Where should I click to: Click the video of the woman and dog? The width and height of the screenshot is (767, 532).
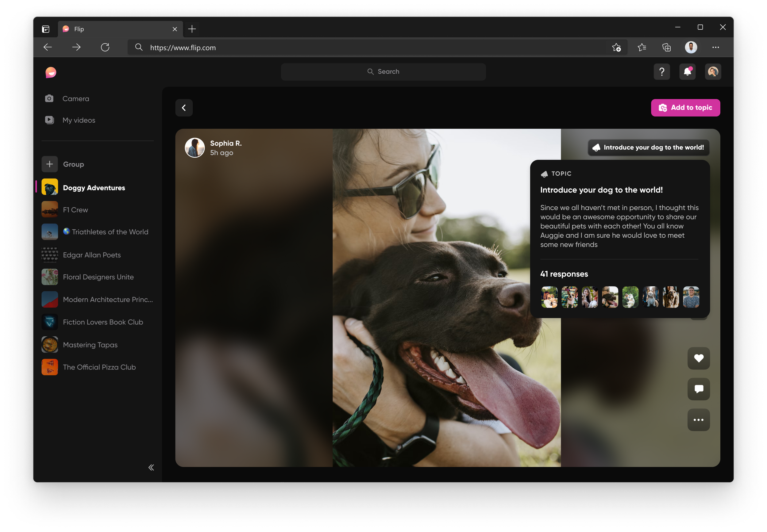(x=446, y=298)
